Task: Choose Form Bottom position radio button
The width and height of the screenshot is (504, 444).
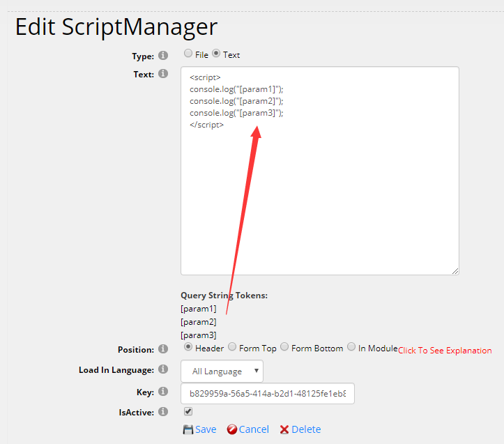Action: coord(284,347)
